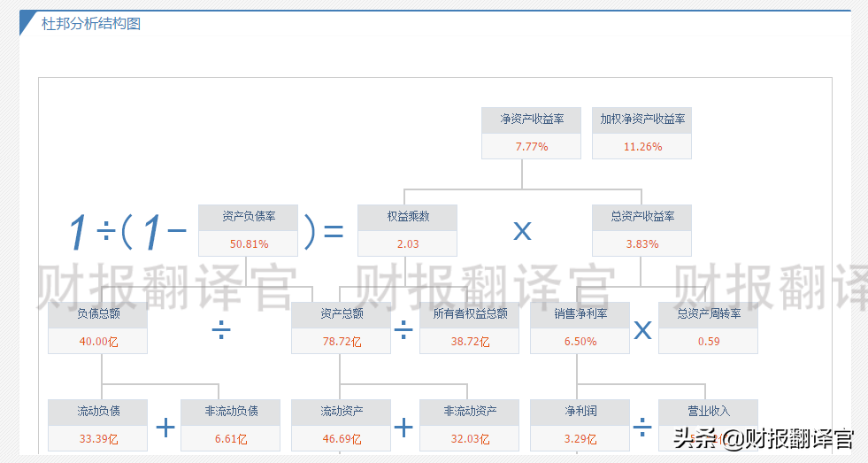Viewport: 868px width, 463px height.
Task: Select the 非流动资产 node
Action: [x=469, y=425]
